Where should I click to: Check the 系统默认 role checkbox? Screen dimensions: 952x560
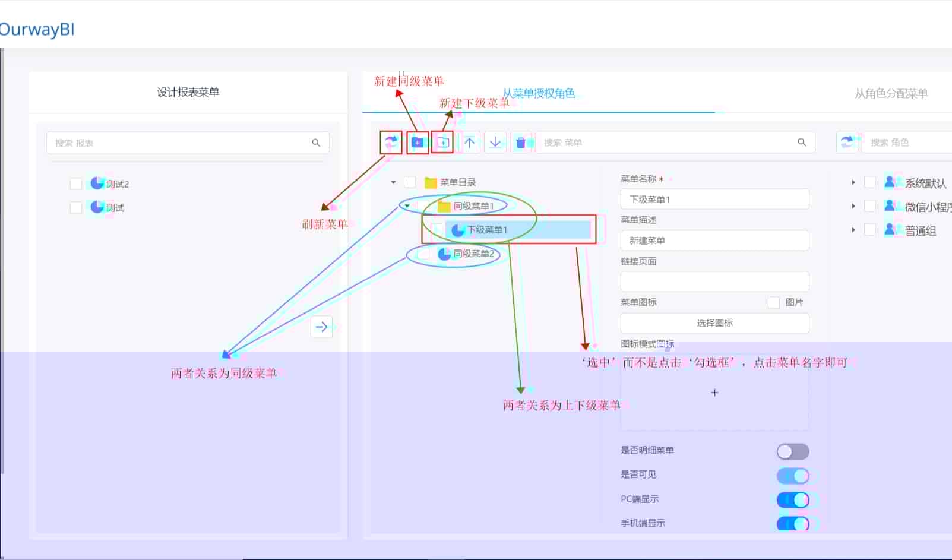(x=870, y=182)
